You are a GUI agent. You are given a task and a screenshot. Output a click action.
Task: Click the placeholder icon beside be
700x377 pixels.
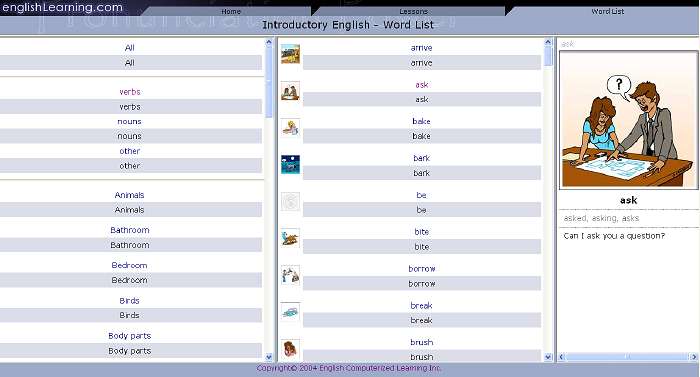290,201
